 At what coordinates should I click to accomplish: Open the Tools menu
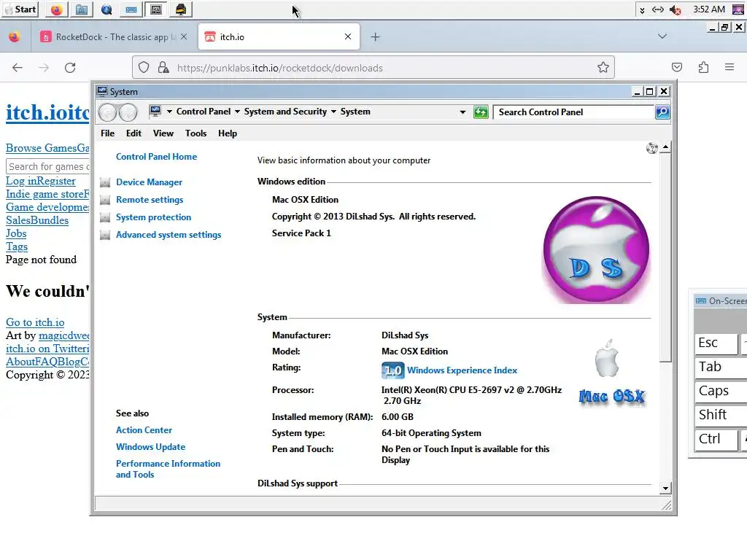coord(196,133)
